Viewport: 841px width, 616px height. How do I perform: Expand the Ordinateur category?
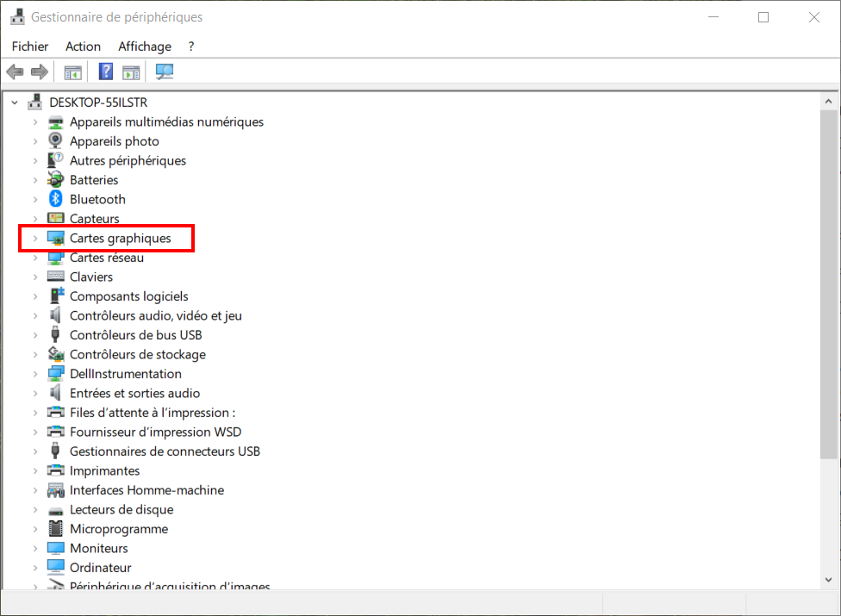pyautogui.click(x=35, y=567)
